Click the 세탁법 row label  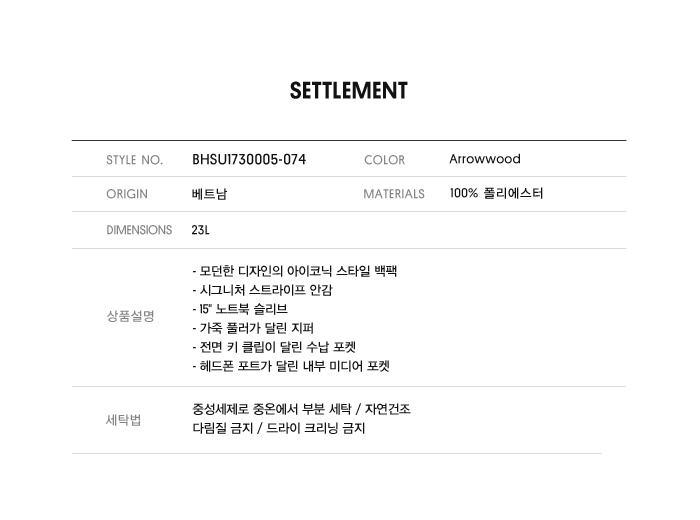124,419
